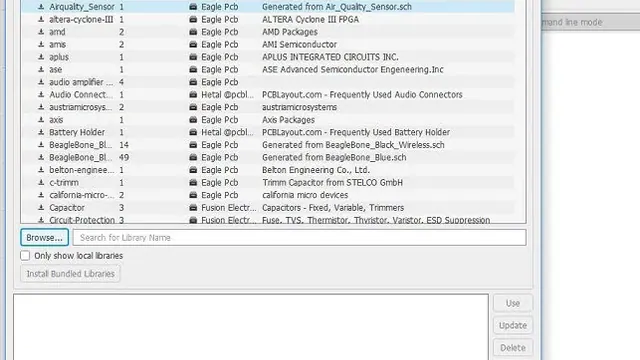640x360 pixels.
Task: Select Hetal @pcbl vendor in Audio Connect row
Action: point(227,95)
